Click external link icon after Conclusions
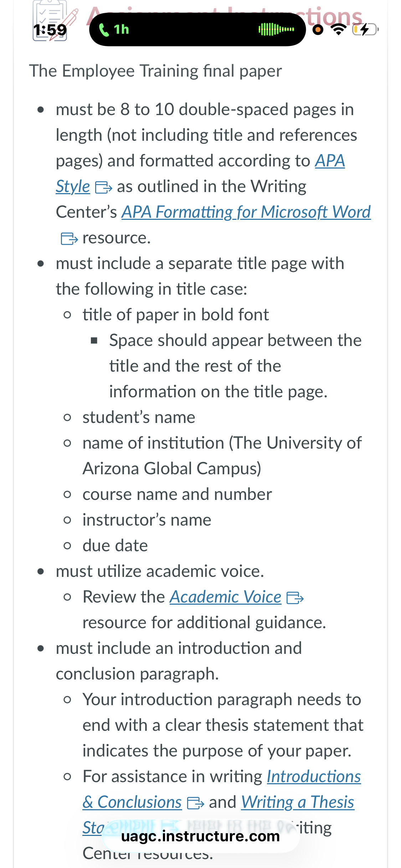 [x=196, y=803]
